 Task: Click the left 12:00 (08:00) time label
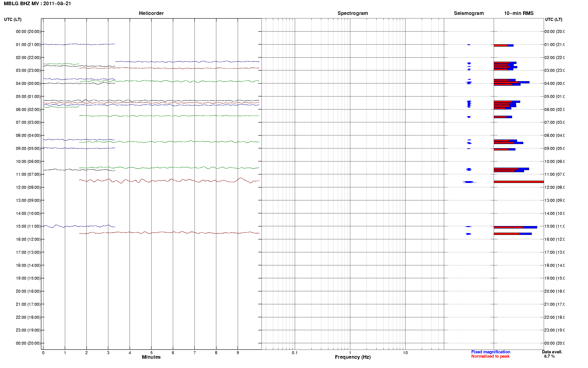click(28, 187)
